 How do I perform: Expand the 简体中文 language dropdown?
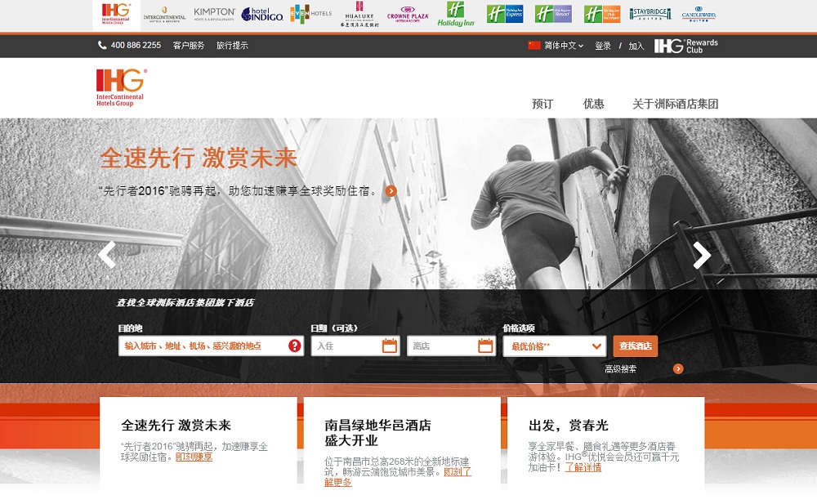click(563, 46)
